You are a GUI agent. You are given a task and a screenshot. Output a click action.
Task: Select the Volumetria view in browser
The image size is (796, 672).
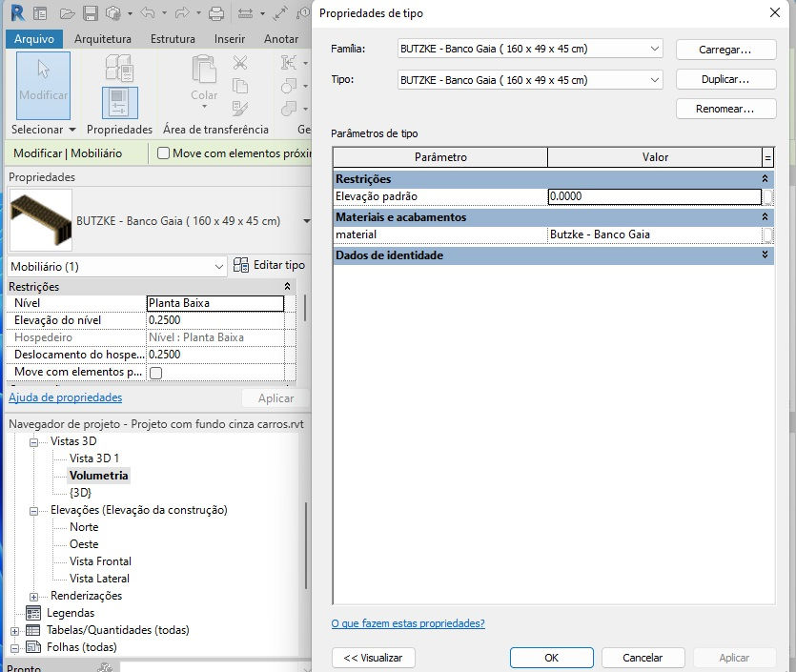coord(98,476)
